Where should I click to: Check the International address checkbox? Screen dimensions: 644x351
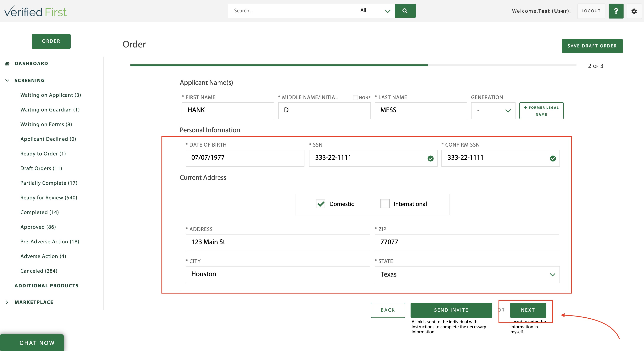(385, 204)
